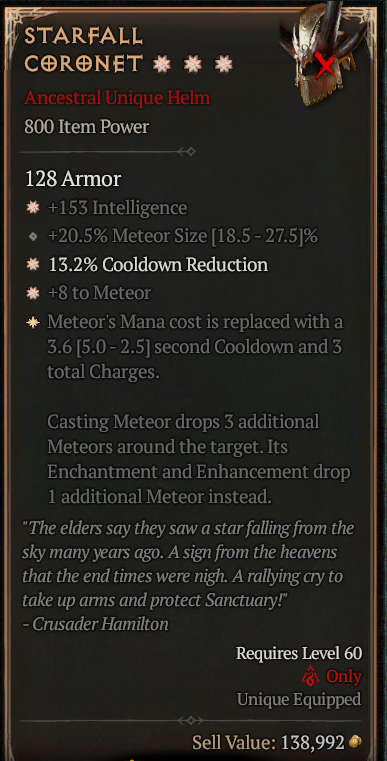The height and width of the screenshot is (761, 387).
Task: Click the Requires Level 60 text
Action: point(299,653)
